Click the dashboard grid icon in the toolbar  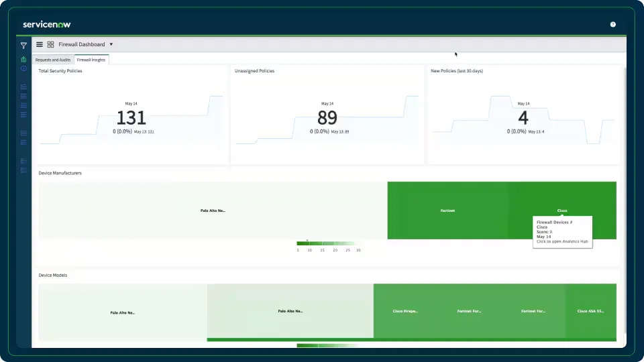click(50, 44)
